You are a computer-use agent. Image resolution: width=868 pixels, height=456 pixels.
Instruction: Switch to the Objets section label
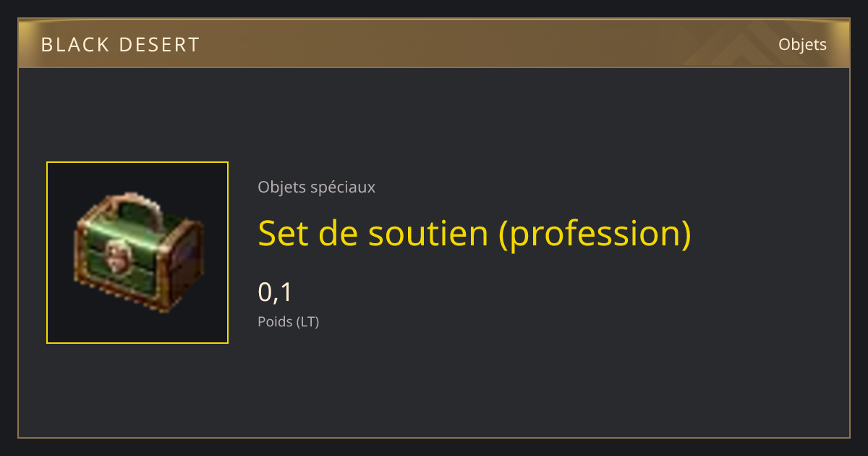point(802,44)
